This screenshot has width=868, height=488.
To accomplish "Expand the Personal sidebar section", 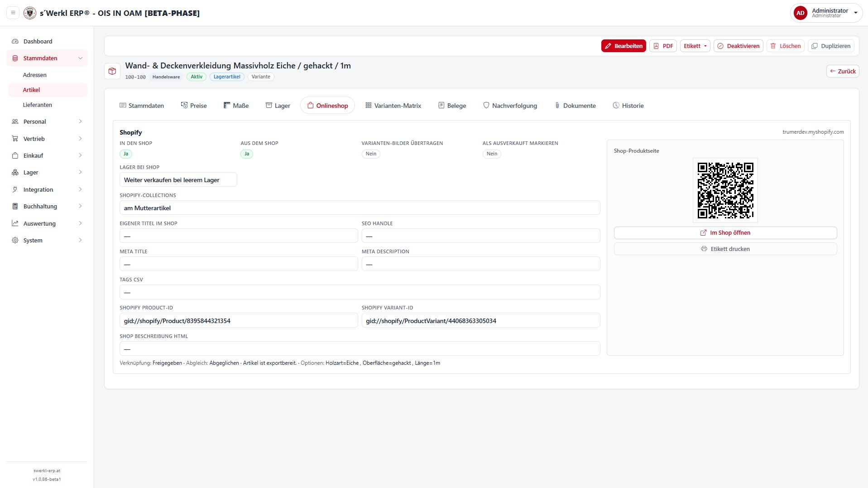I will pyautogui.click(x=47, y=121).
